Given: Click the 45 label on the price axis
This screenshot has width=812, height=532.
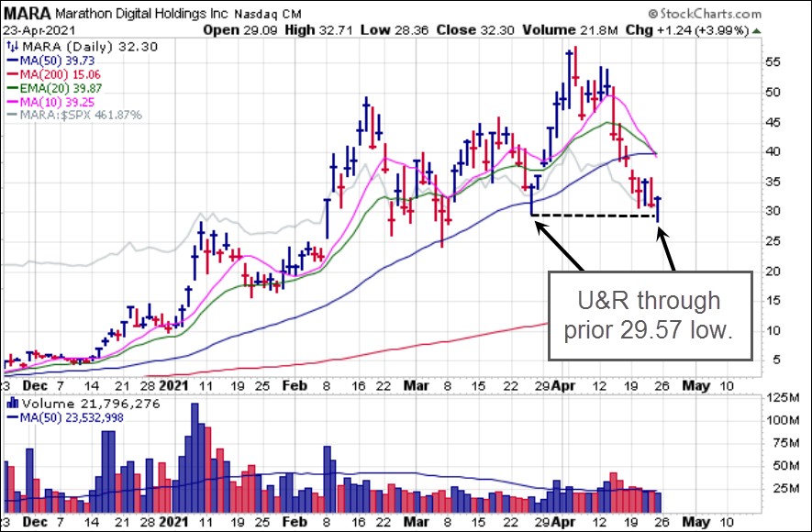Looking at the screenshot, I should tap(773, 122).
